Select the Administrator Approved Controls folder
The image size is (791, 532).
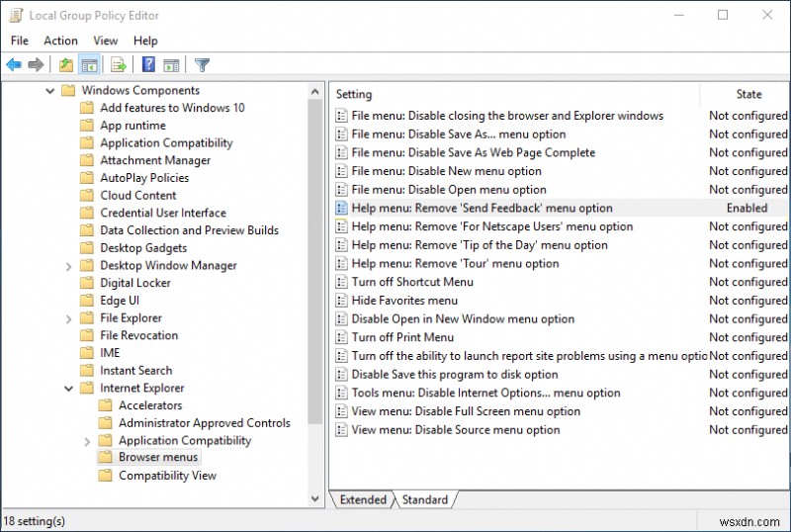pyautogui.click(x=205, y=423)
